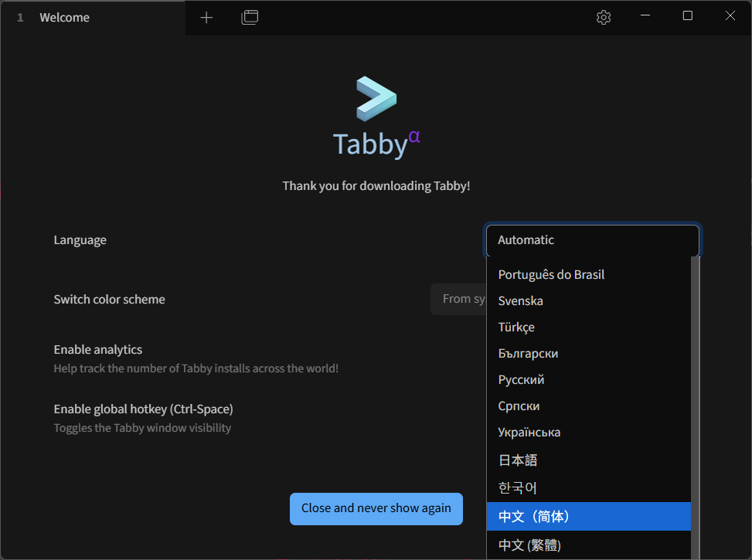
Task: Click 'Toggles the Tabby window visibility' description
Action: [142, 428]
